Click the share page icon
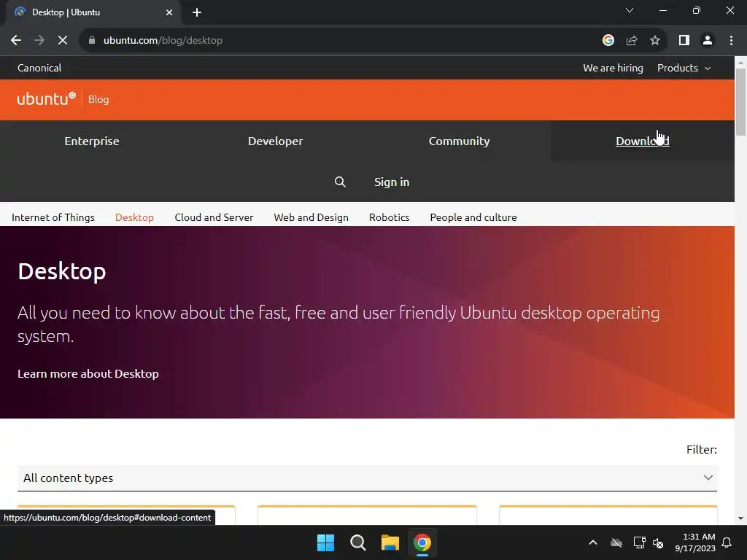The width and height of the screenshot is (747, 560). (x=632, y=41)
